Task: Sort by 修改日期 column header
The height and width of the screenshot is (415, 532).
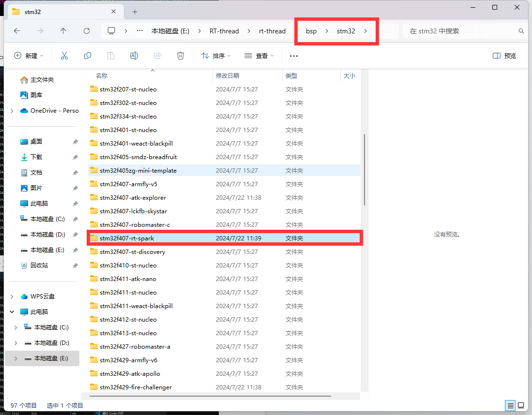Action: click(228, 75)
